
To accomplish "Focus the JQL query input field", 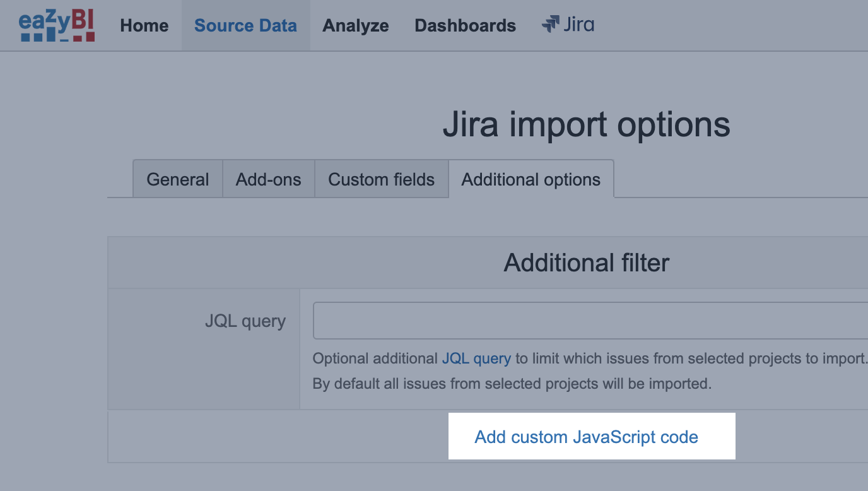I will point(590,321).
